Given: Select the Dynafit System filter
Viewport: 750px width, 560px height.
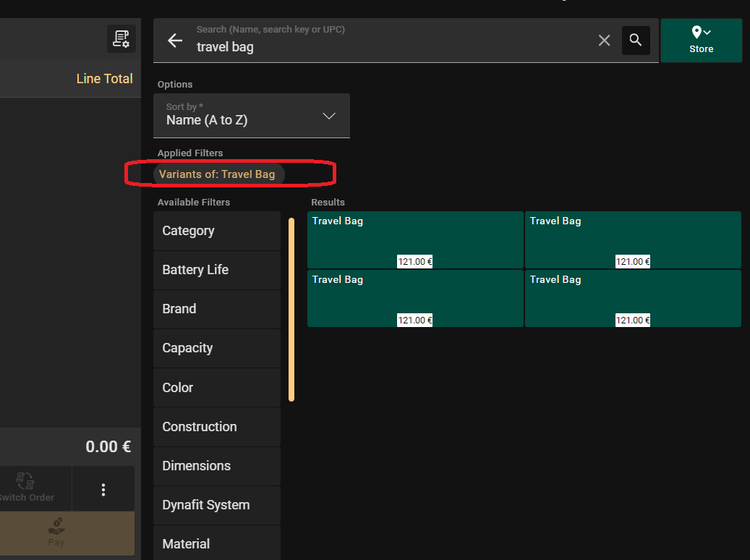Looking at the screenshot, I should pyautogui.click(x=216, y=505).
